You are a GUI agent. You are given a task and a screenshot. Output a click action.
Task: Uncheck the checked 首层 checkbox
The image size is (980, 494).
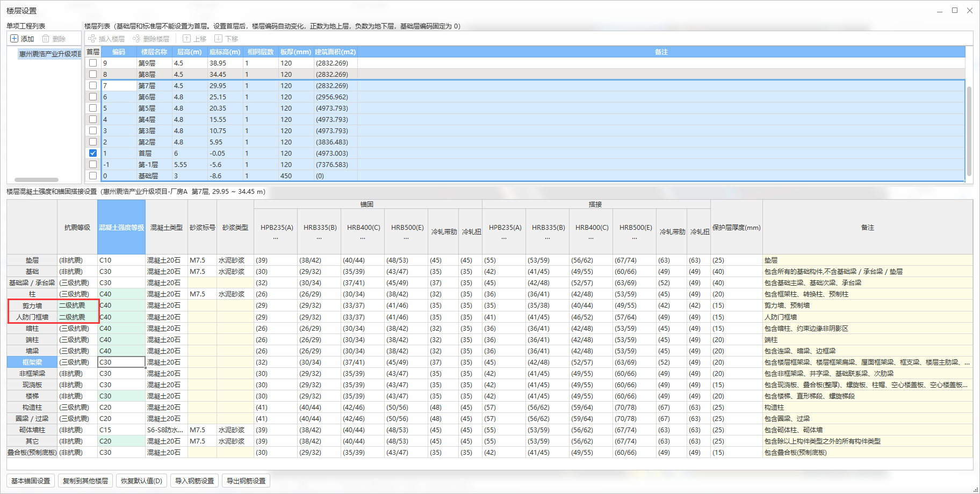coord(93,153)
